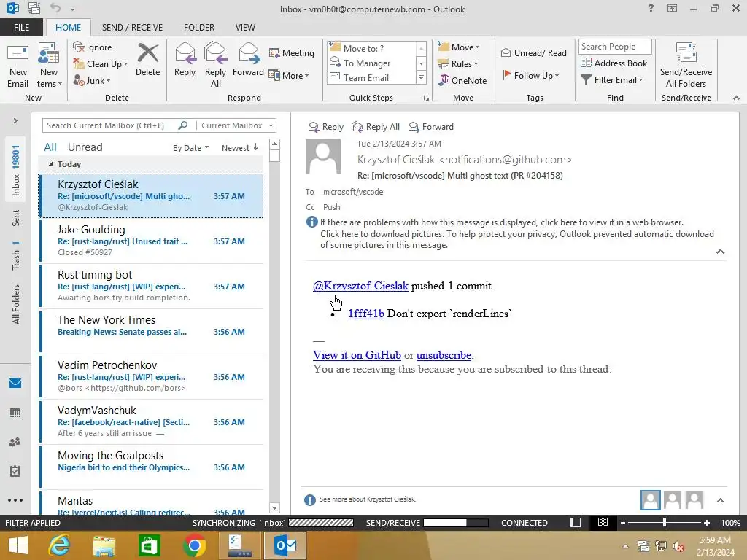Follow the @Krzysztof-Cieslak link

pos(360,286)
